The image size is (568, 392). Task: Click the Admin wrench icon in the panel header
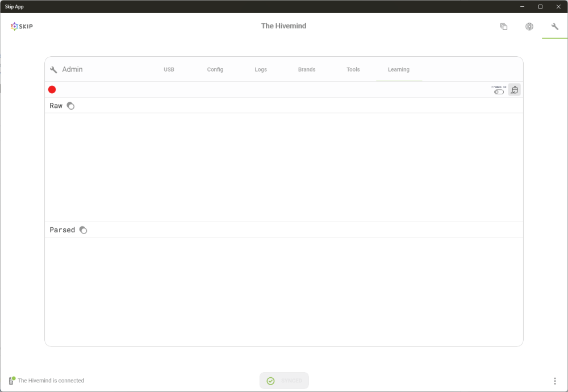[x=53, y=69]
